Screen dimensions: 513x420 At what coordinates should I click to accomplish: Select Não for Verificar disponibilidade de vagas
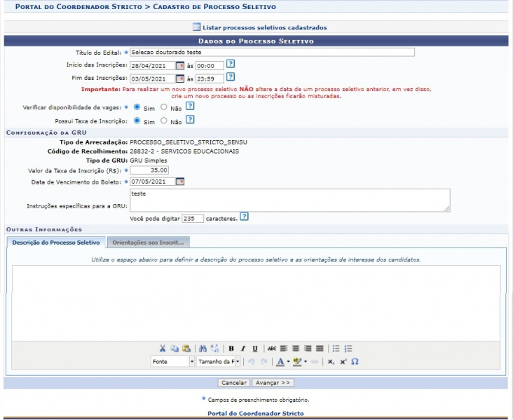(163, 107)
